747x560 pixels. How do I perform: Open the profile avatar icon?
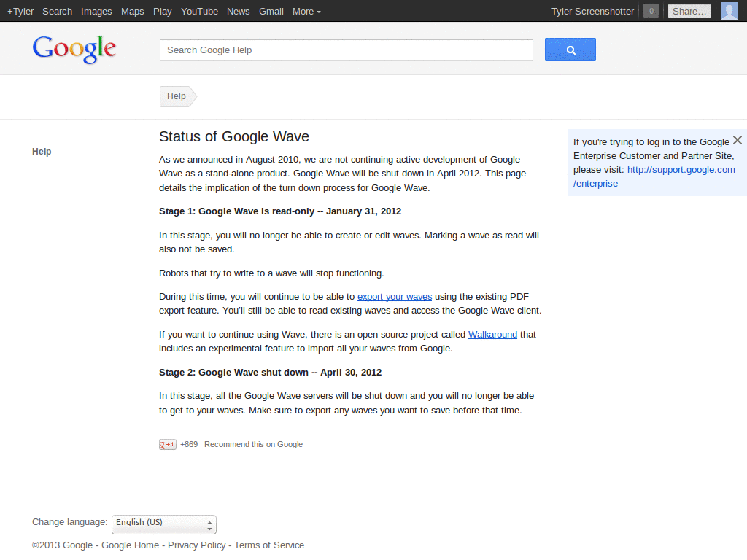click(729, 11)
